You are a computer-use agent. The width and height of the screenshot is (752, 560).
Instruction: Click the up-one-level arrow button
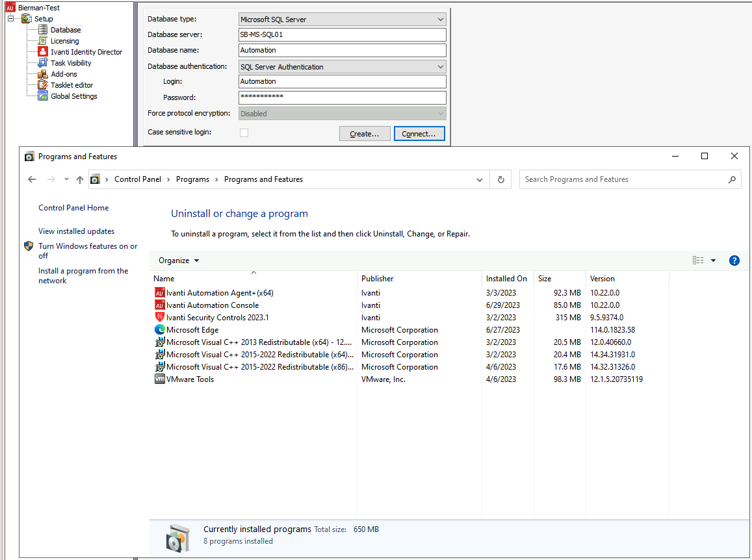pos(79,179)
